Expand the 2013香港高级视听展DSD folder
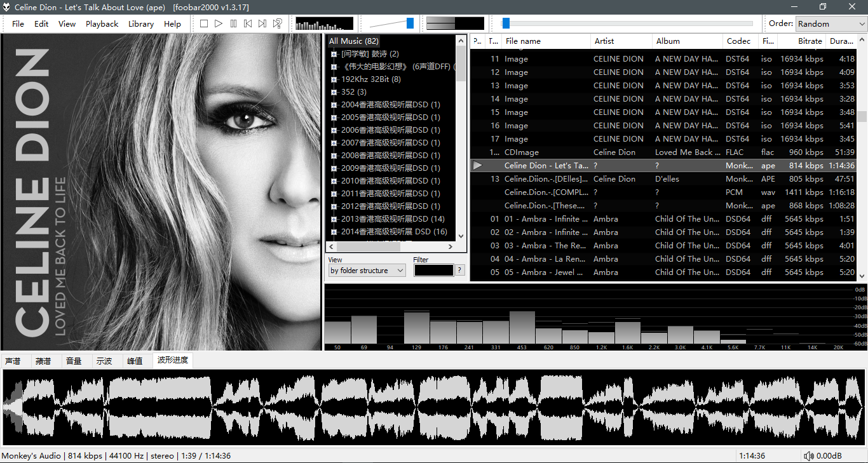The image size is (868, 463). click(x=334, y=219)
